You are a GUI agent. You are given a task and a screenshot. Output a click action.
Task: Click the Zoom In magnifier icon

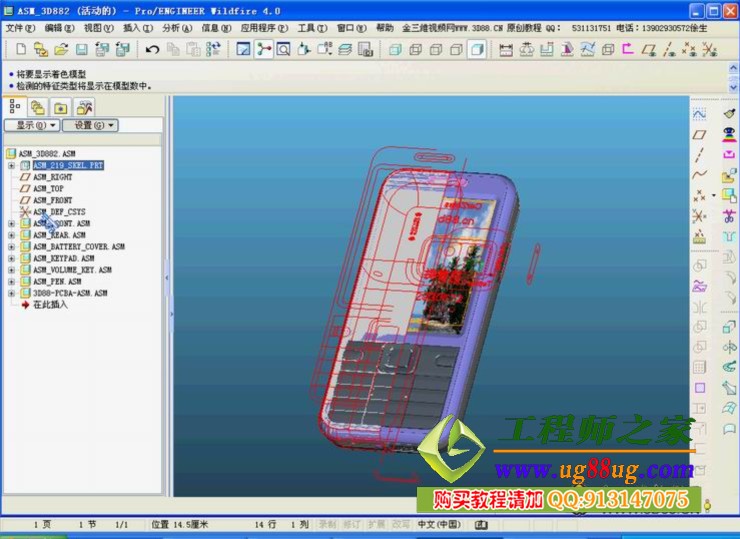pyautogui.click(x=284, y=49)
